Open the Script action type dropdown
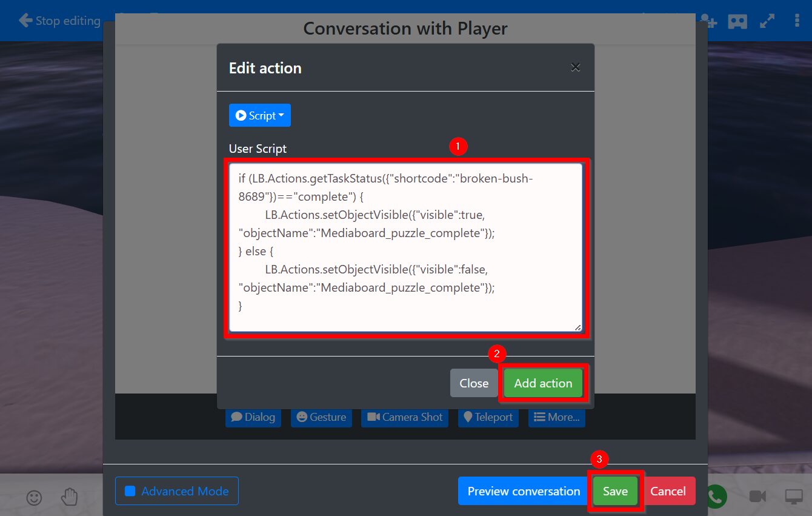The image size is (812, 516). click(x=259, y=115)
